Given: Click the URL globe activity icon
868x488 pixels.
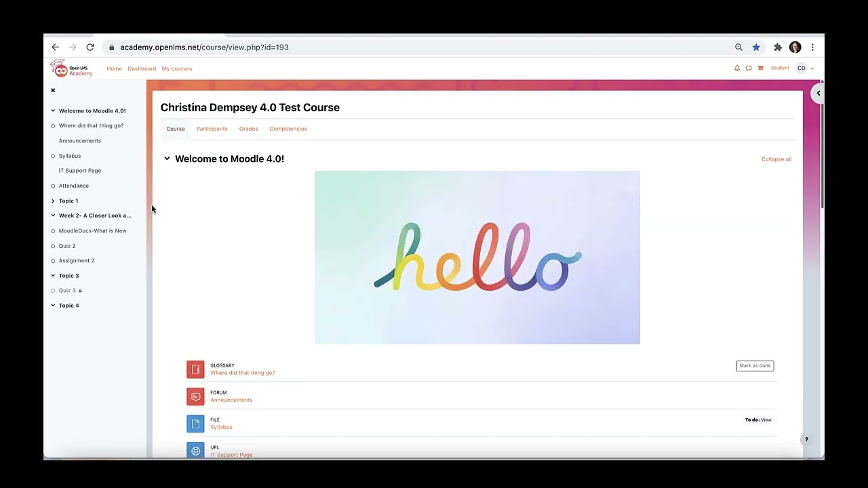Looking at the screenshot, I should 195,450.
